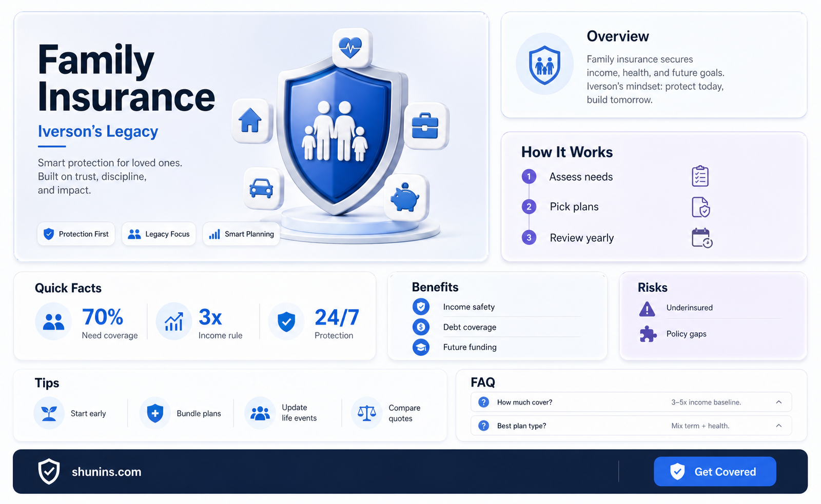Click the shield check icon beside 24/7

(286, 321)
